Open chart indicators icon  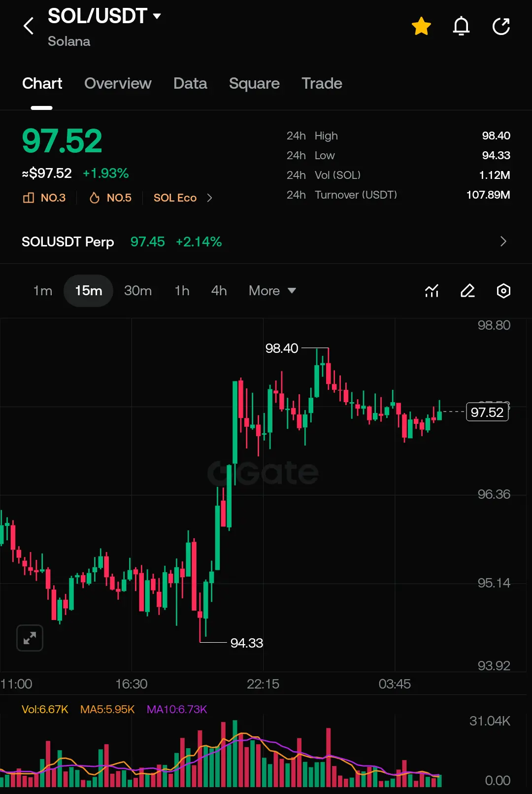[432, 291]
